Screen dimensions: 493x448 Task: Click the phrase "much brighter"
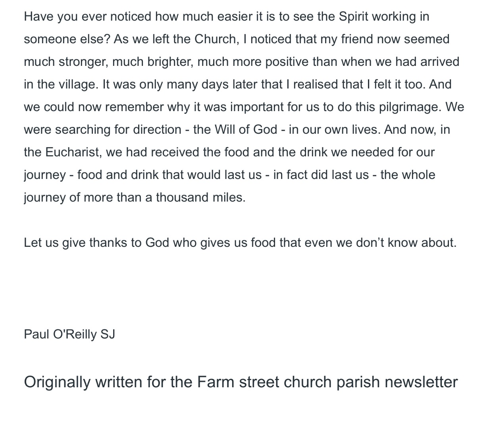170,62
